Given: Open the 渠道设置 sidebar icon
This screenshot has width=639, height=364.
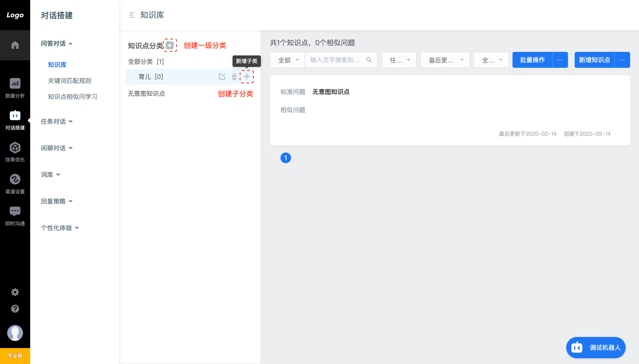Looking at the screenshot, I should (15, 179).
